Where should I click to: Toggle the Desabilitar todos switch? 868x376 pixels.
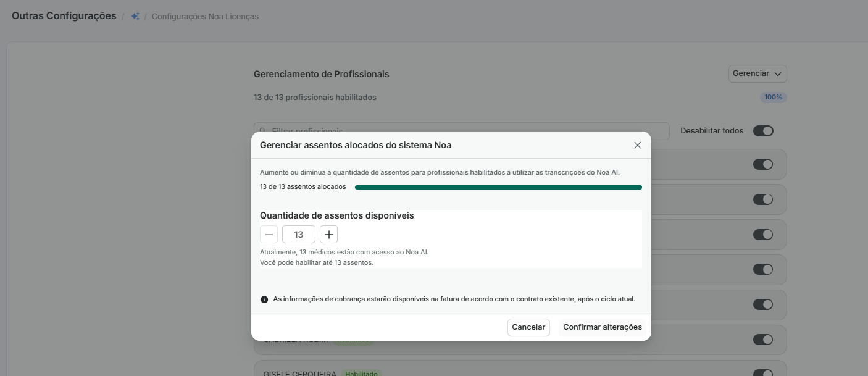pos(763,131)
